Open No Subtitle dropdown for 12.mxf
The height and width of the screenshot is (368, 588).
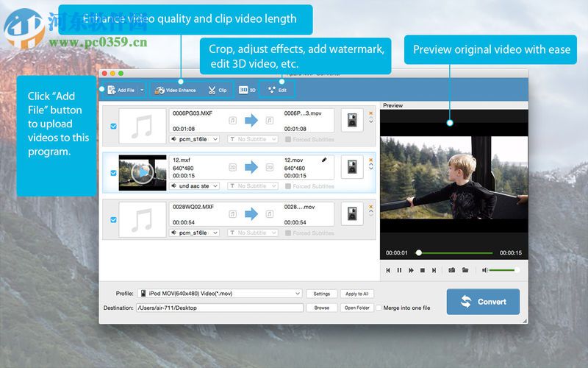tap(253, 186)
